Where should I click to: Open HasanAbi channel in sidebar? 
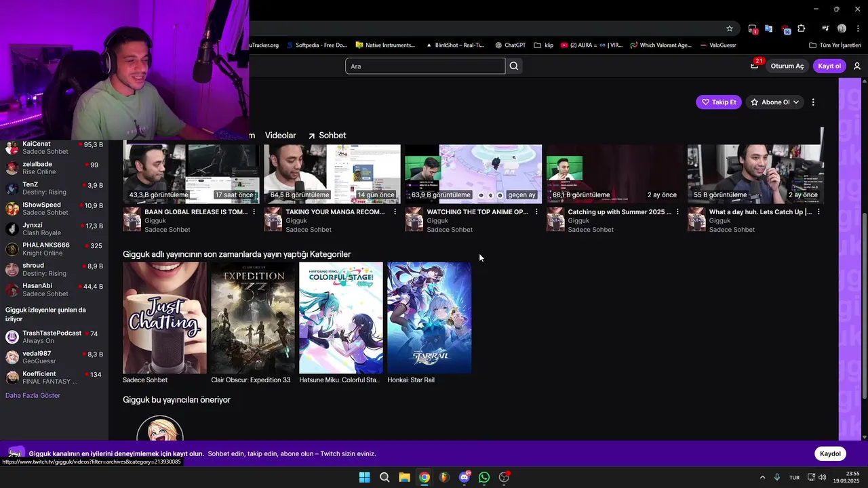tap(54, 290)
